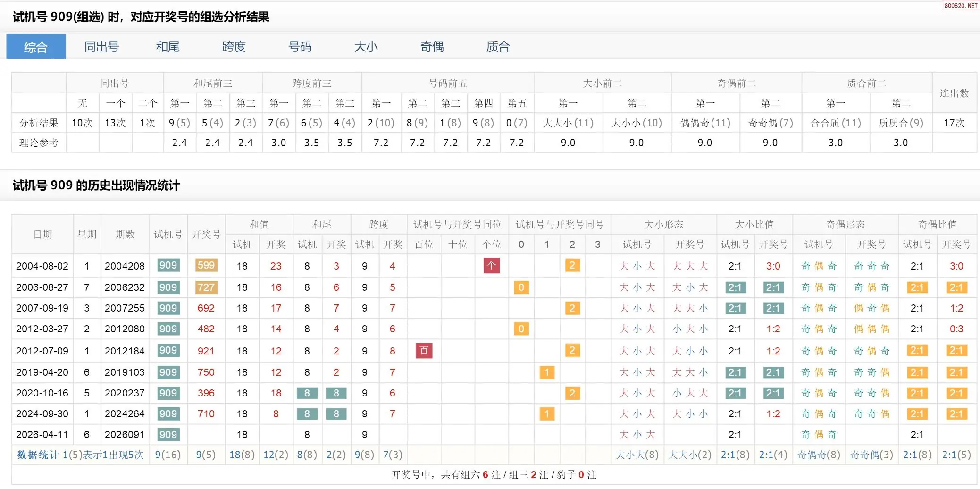
Task: Switch to the 质合 tab
Action: (498, 47)
